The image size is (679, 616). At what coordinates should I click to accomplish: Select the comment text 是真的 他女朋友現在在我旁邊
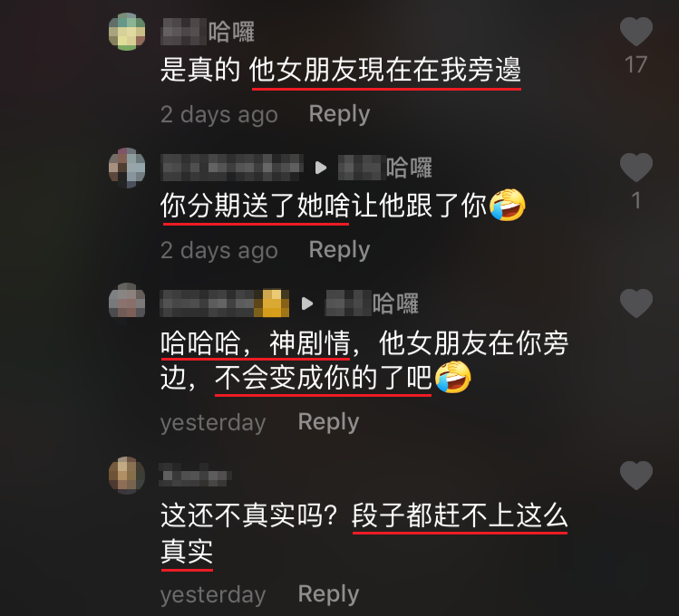340,70
